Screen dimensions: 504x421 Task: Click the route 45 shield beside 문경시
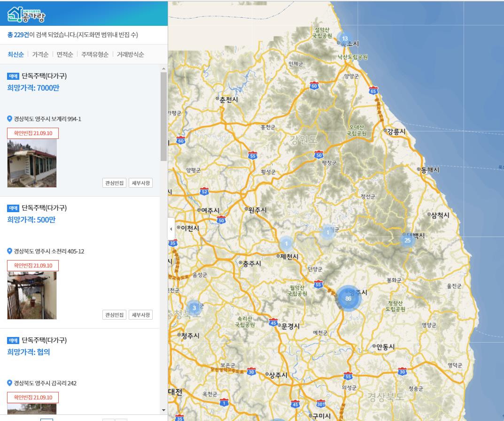(x=273, y=322)
